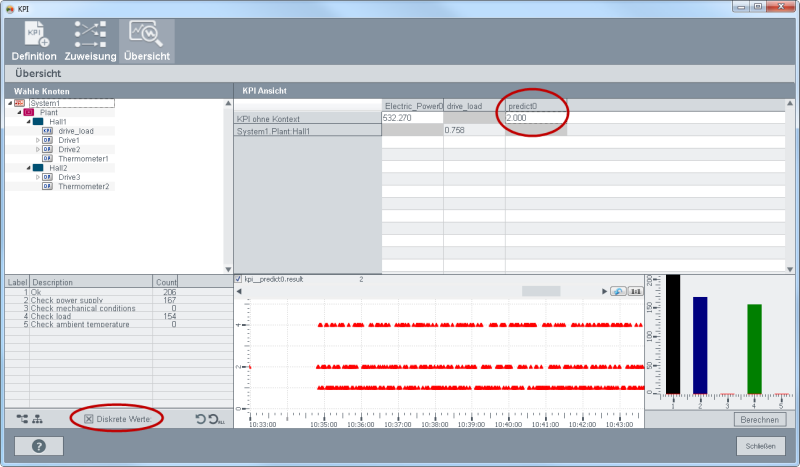Image resolution: width=800 pixels, height=467 pixels.
Task: Click the green bar for label 4
Action: [x=755, y=349]
